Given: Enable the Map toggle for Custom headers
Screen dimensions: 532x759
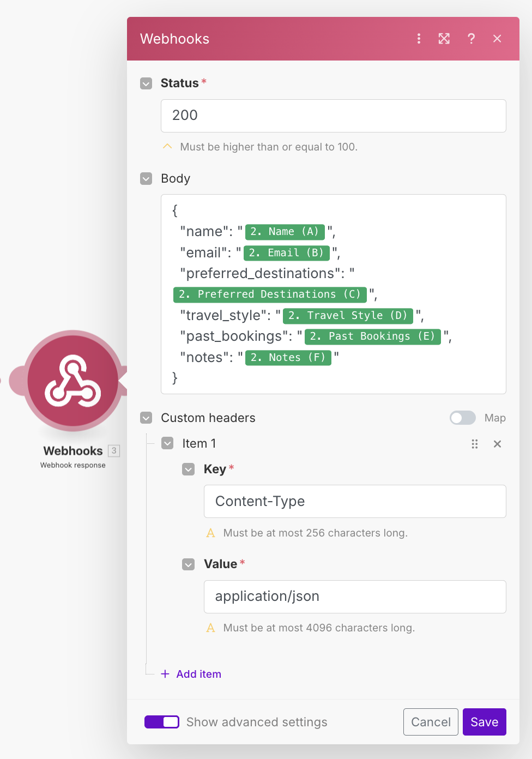Looking at the screenshot, I should coord(462,418).
